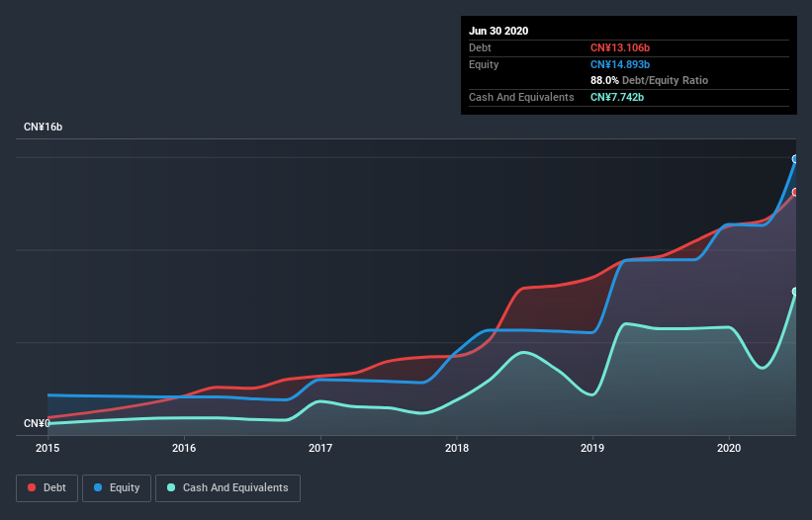Image resolution: width=812 pixels, height=520 pixels.
Task: Click the 2017 x-axis label
Action: (320, 448)
